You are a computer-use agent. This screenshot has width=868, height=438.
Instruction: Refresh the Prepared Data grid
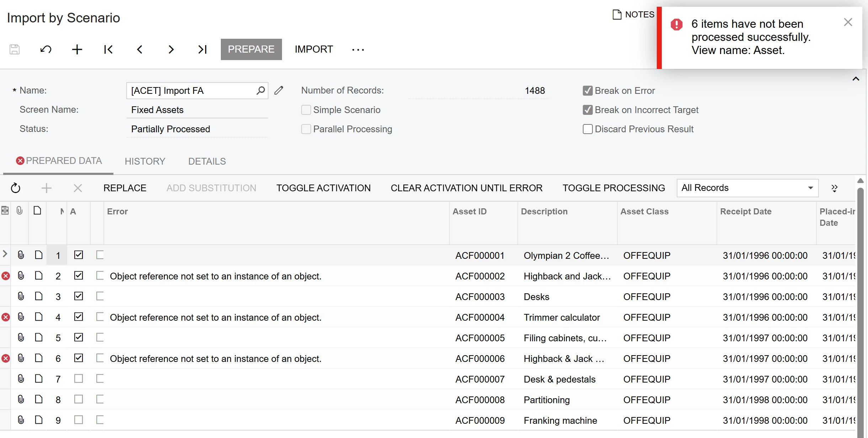tap(16, 188)
